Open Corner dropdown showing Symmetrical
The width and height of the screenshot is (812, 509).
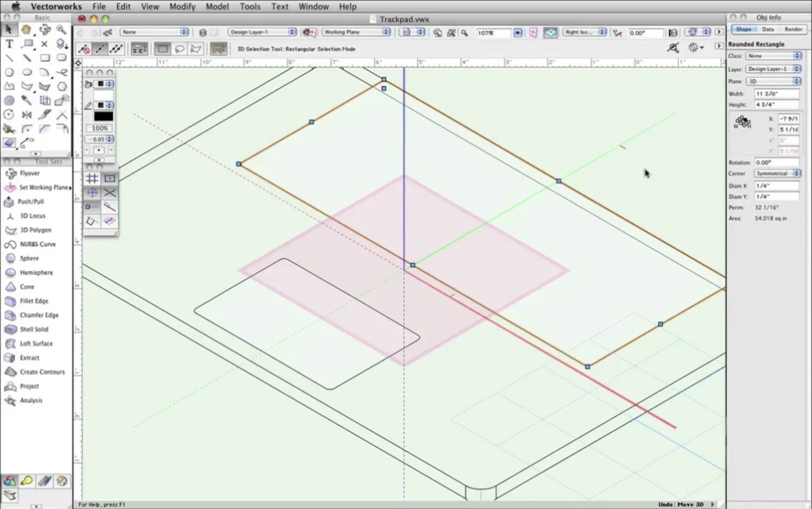pyautogui.click(x=777, y=173)
